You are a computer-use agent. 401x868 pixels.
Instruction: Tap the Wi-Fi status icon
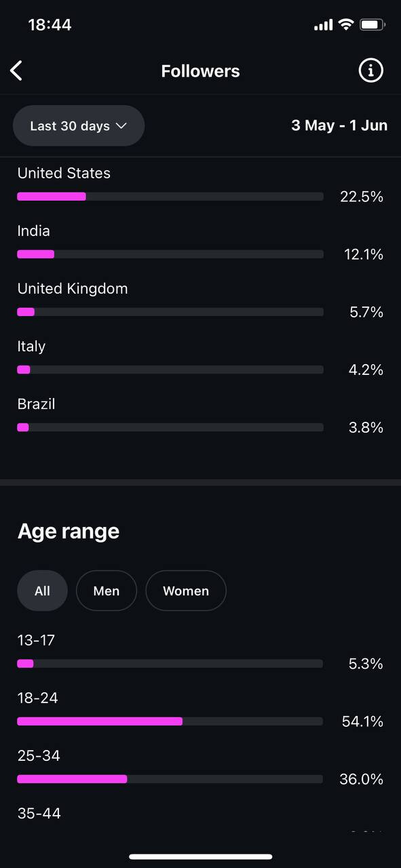346,25
